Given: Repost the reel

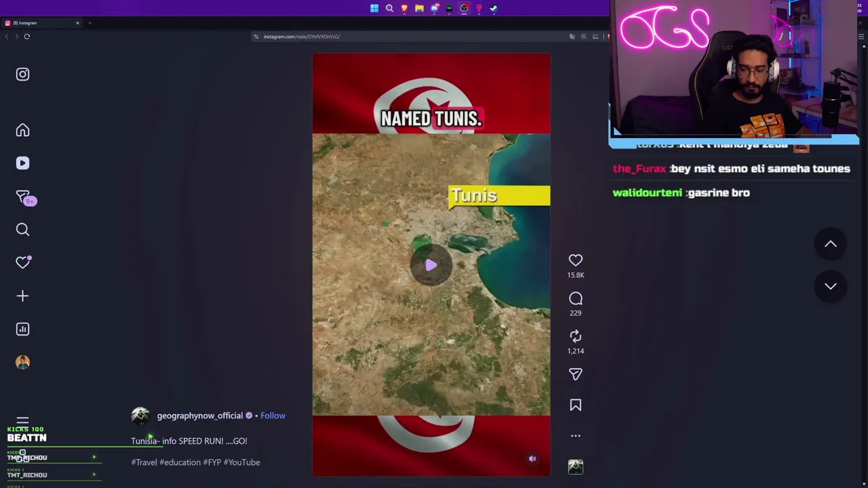Looking at the screenshot, I should (x=576, y=336).
